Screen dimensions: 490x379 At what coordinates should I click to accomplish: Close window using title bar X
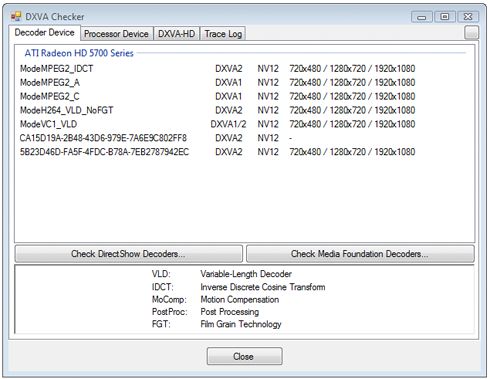pos(468,17)
